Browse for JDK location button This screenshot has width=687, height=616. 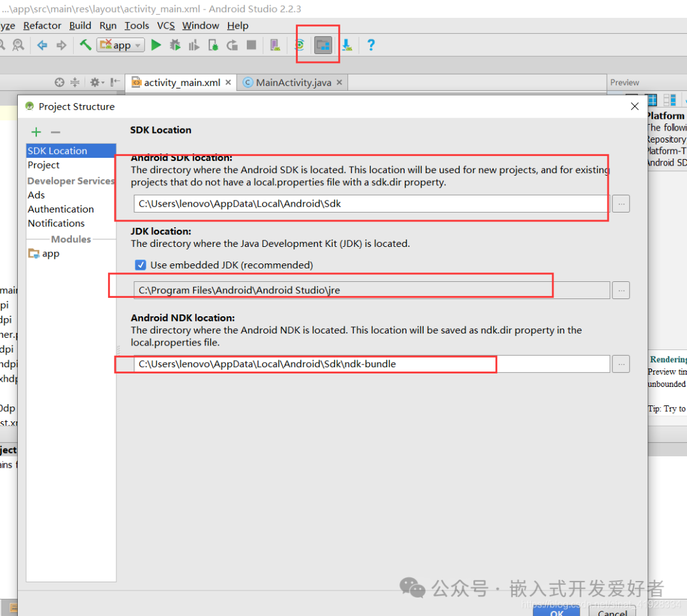click(x=621, y=290)
